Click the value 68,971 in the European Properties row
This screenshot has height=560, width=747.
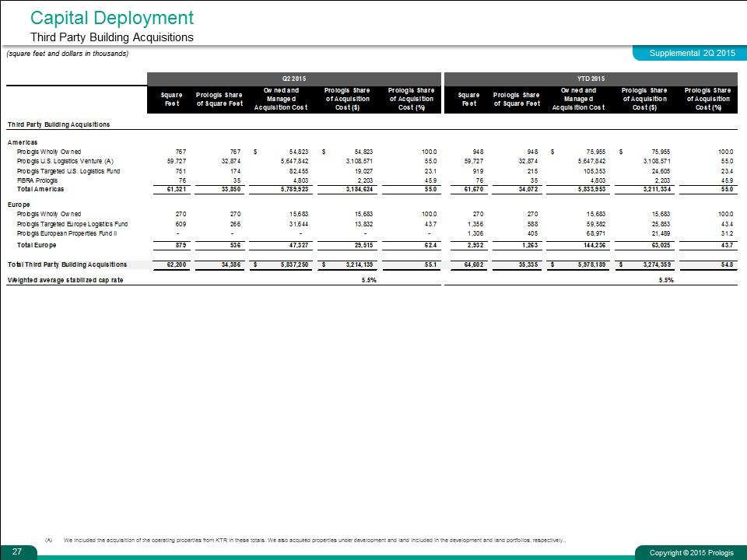click(595, 233)
